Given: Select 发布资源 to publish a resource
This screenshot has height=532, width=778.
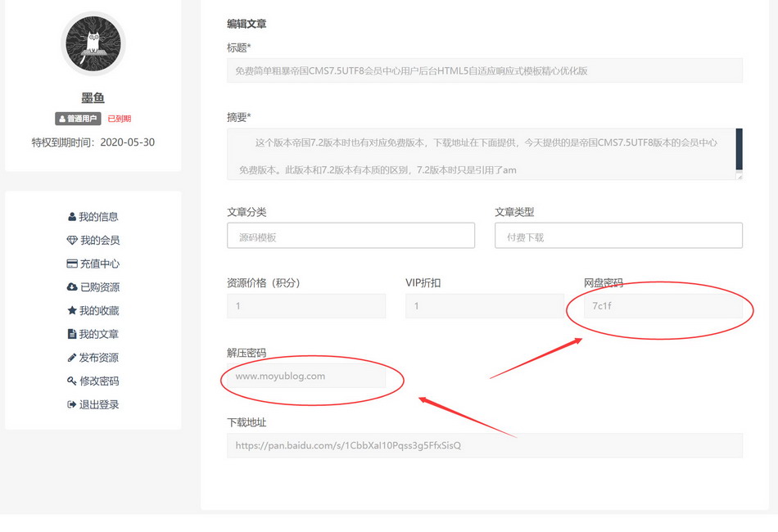Looking at the screenshot, I should click(x=99, y=358).
